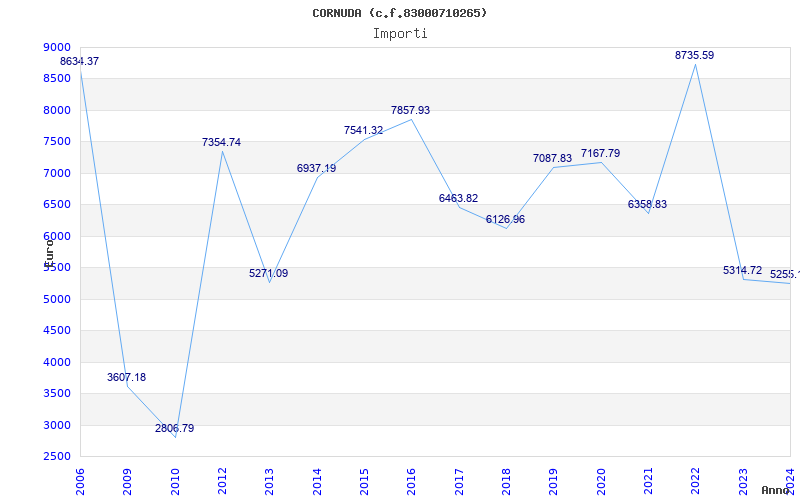Click the Anno axis title
The height and width of the screenshot is (500, 800).
point(776,490)
